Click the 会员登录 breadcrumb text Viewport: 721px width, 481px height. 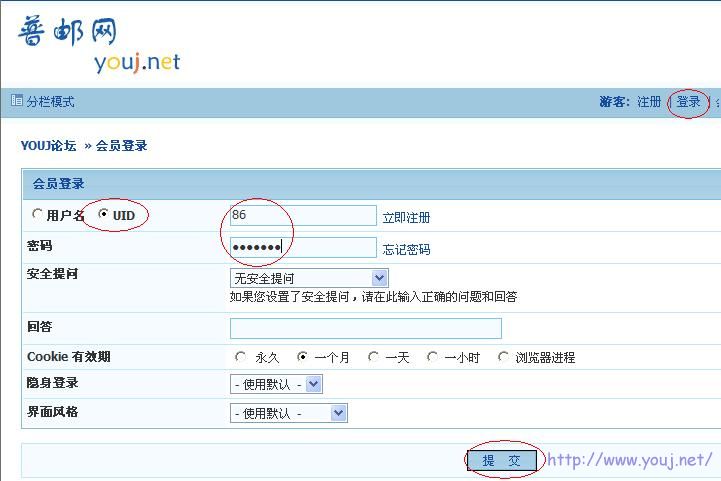[121, 146]
